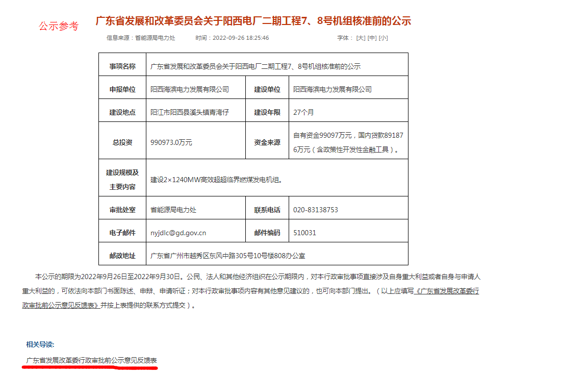Select the source text 省能源局电力处 in header
Screen dimensions: 588x374
click(155, 38)
